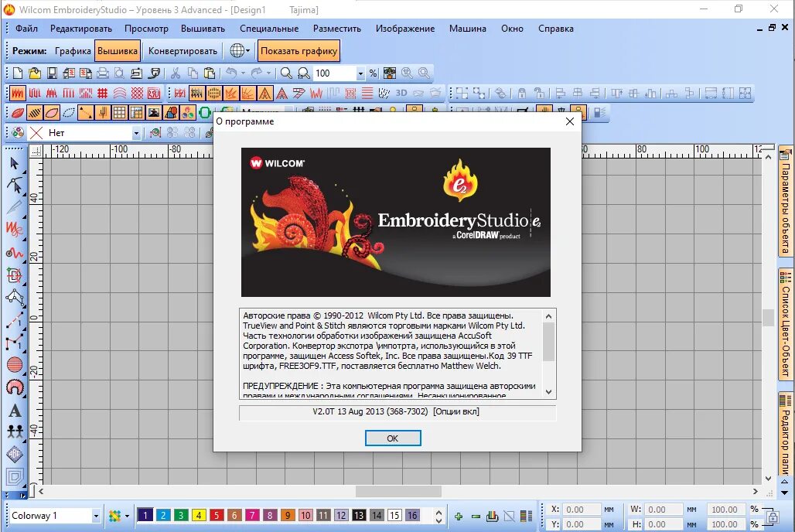Click the red letter A outline effect
The height and width of the screenshot is (532, 795).
(x=282, y=94)
